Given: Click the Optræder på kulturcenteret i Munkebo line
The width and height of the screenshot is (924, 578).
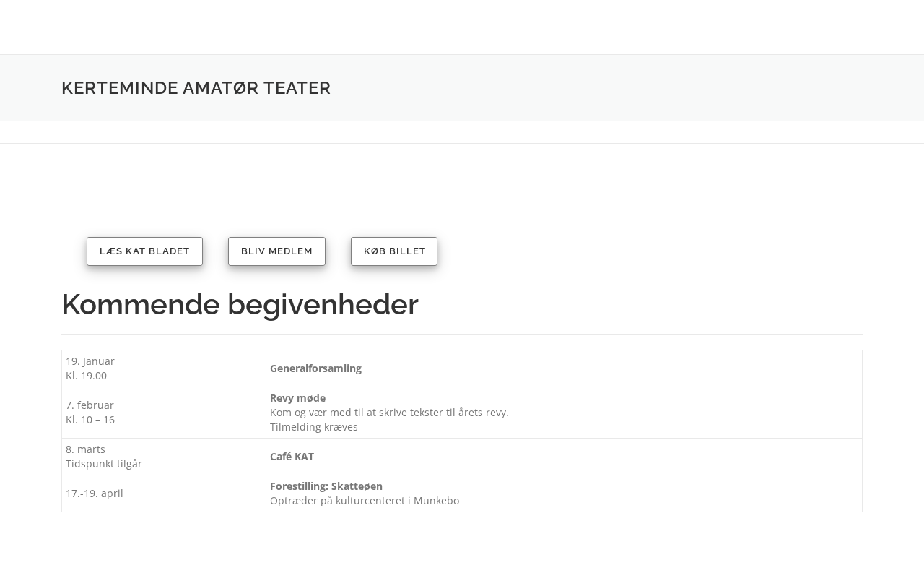Looking at the screenshot, I should tap(365, 501).
